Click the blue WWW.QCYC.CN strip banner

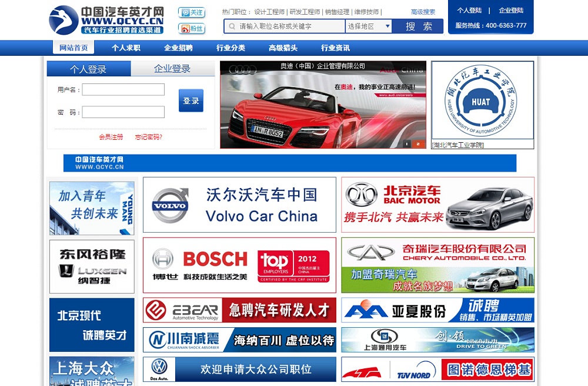[290, 163]
